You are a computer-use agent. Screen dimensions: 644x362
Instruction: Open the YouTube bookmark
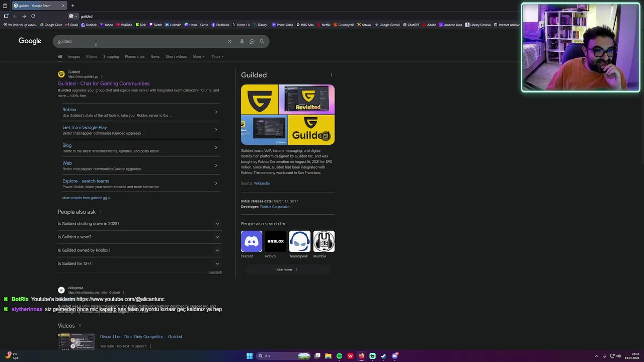coord(124,25)
